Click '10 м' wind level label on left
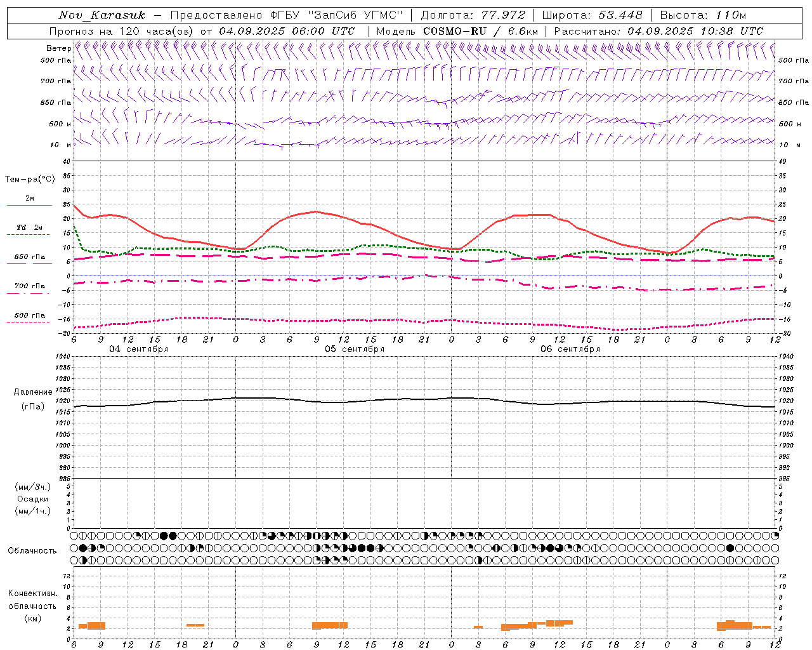This screenshot has height=650, width=812. 61,145
